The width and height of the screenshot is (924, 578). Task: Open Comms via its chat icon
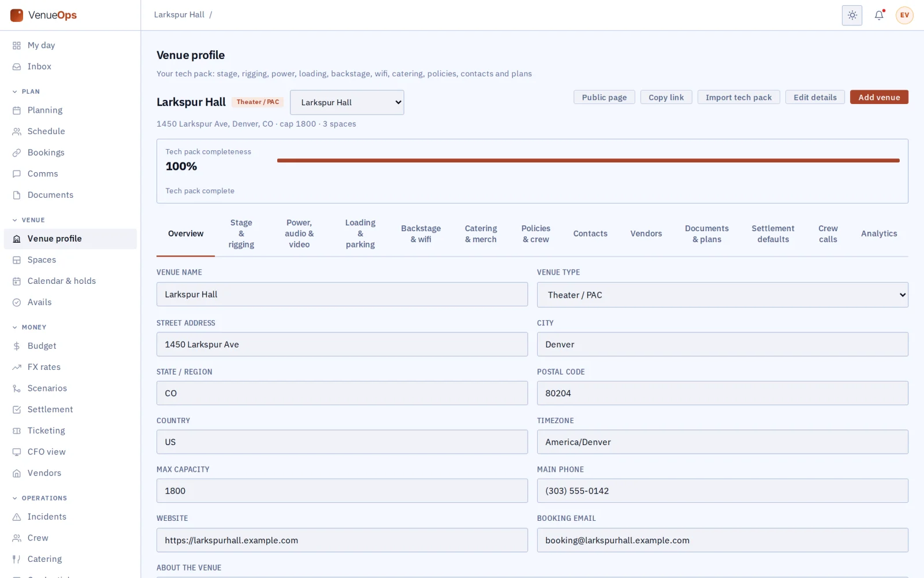[x=17, y=174]
